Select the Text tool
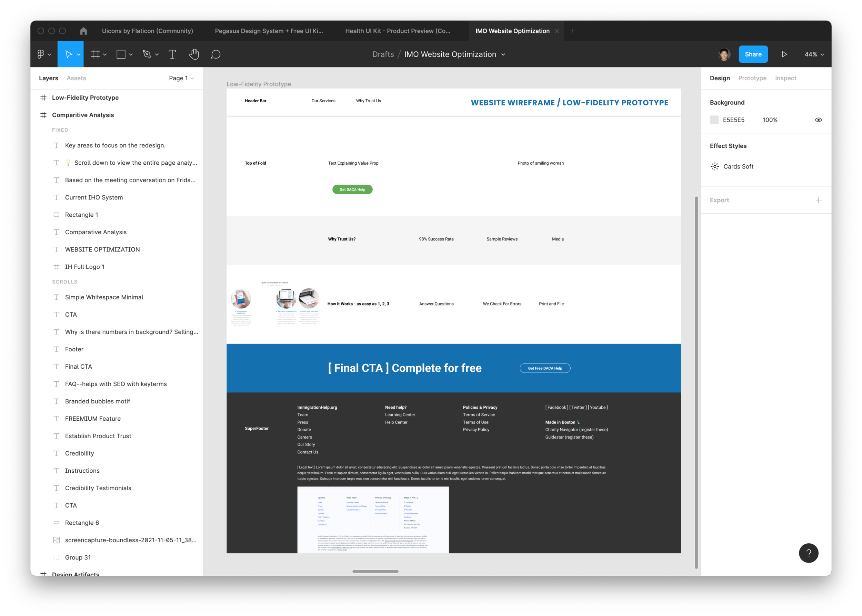This screenshot has height=616, width=862. pos(172,54)
